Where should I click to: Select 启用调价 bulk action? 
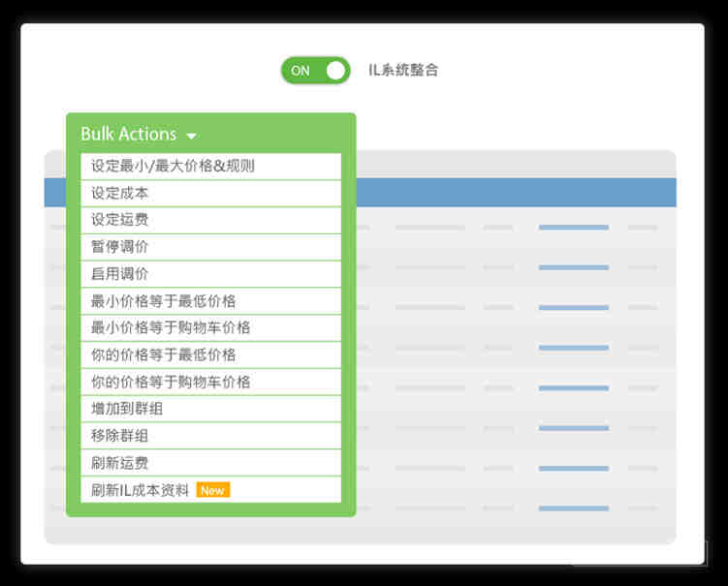tap(210, 274)
